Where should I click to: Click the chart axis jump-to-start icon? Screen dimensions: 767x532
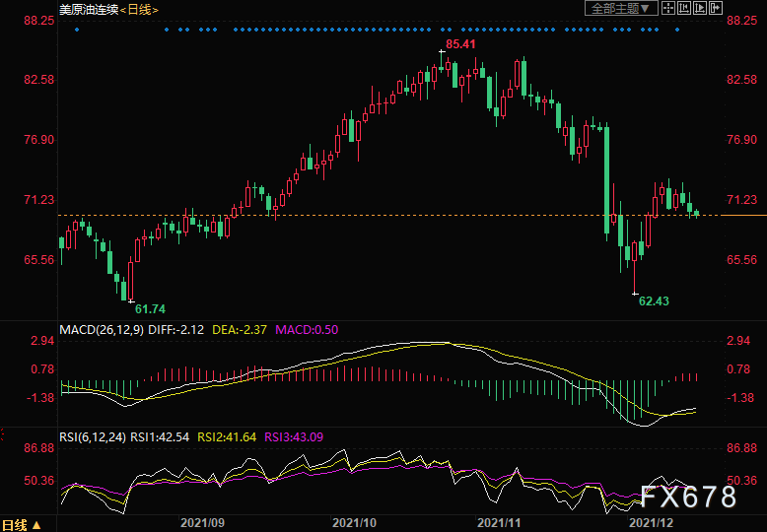click(684, 8)
